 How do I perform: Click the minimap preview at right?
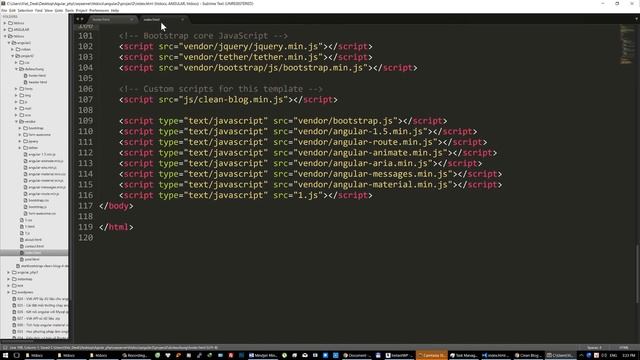coord(626,44)
